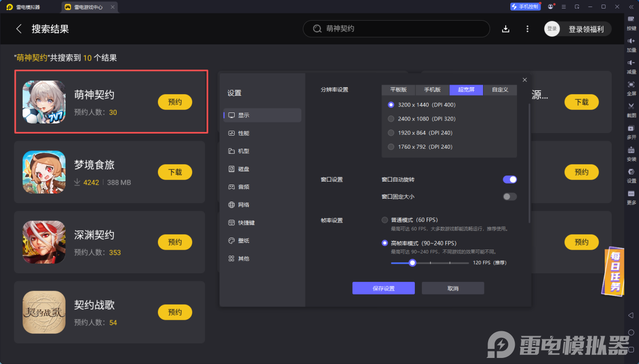Click the blue 手机控制 button
Screen dimensions: 639x364
[525, 7]
